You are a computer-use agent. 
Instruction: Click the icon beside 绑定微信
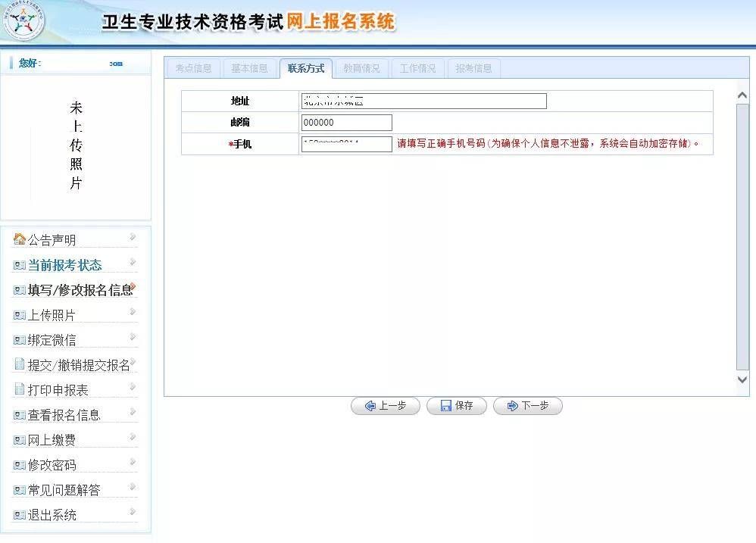tap(20, 340)
